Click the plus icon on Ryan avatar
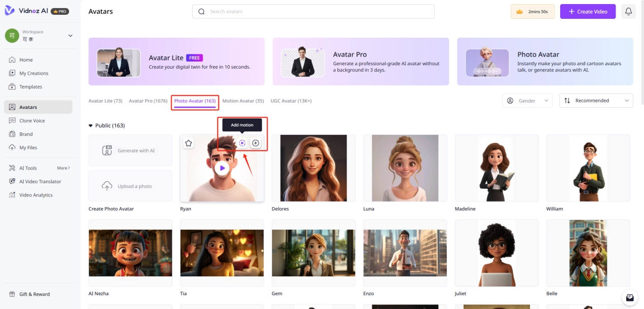This screenshot has height=309, width=644. (256, 143)
